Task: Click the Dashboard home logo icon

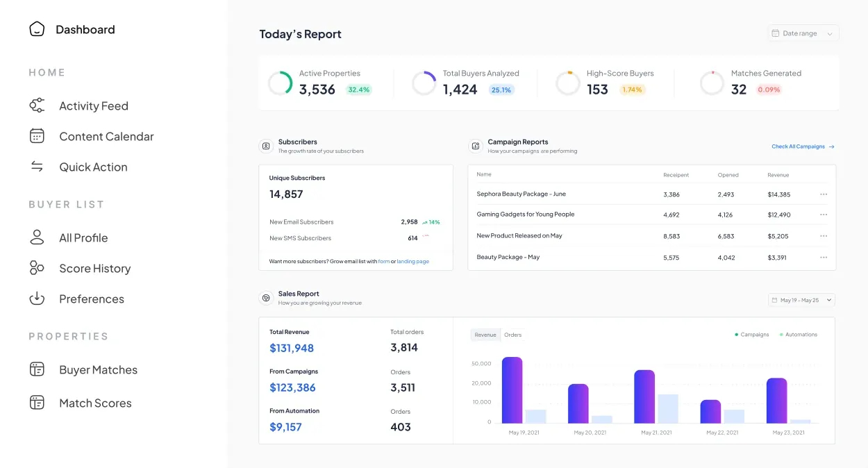Action: click(x=37, y=29)
